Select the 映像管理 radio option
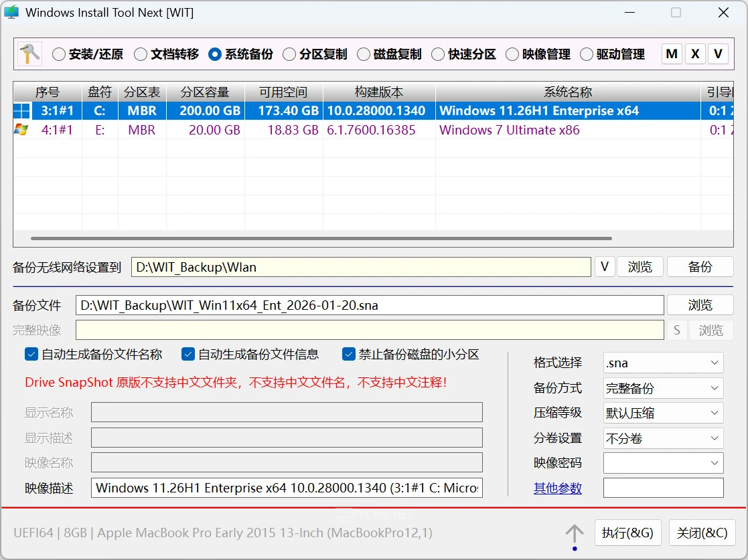Image resolution: width=748 pixels, height=560 pixels. 512,55
